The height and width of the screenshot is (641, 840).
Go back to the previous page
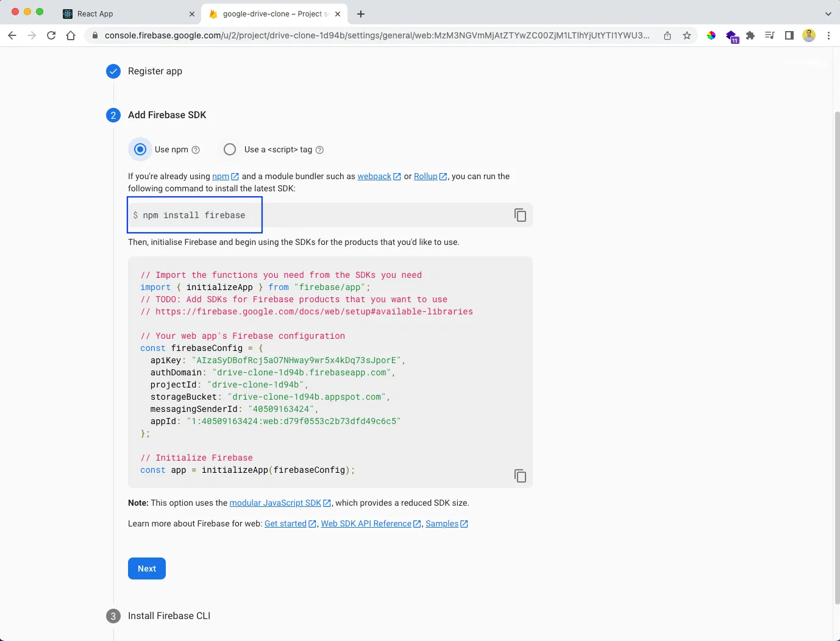[x=12, y=35]
